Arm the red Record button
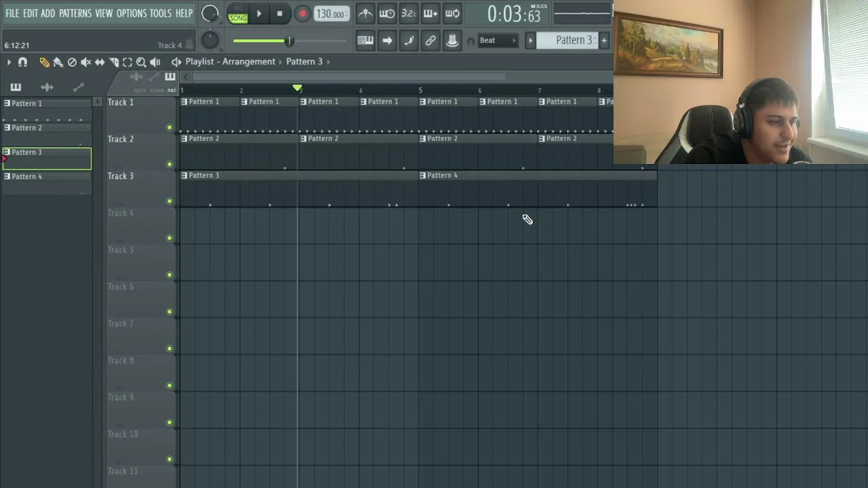Screen dimensions: 868x488 point(302,14)
